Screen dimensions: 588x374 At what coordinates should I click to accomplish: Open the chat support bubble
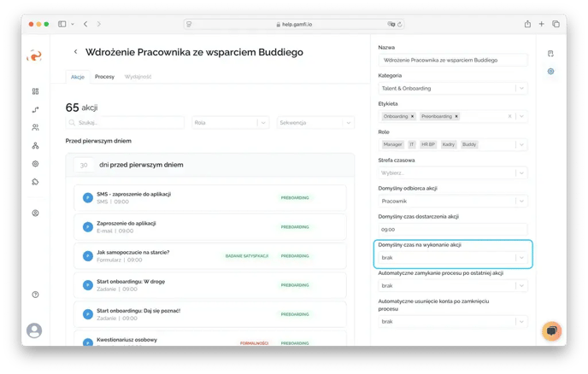(551, 330)
